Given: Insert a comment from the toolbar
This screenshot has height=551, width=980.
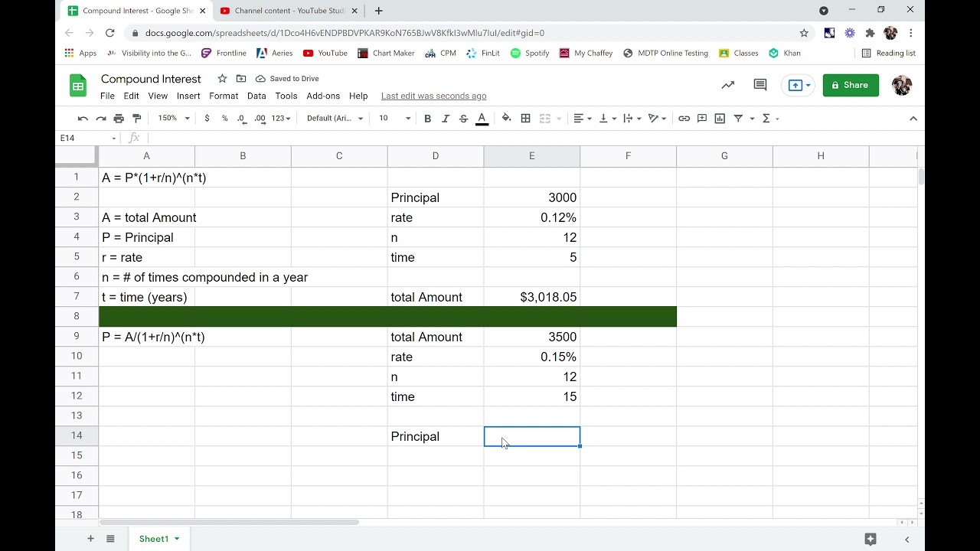Looking at the screenshot, I should coord(702,118).
